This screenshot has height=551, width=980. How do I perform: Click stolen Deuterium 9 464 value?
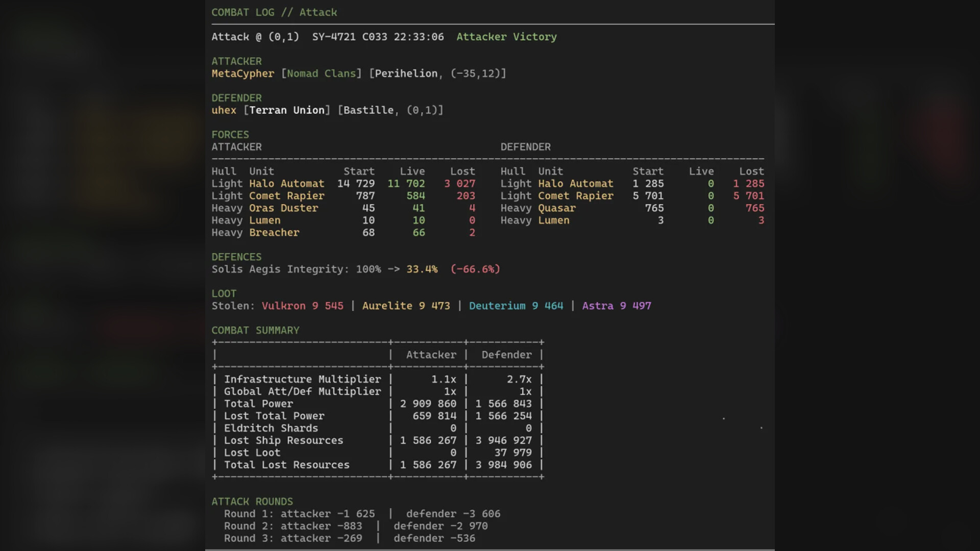516,306
